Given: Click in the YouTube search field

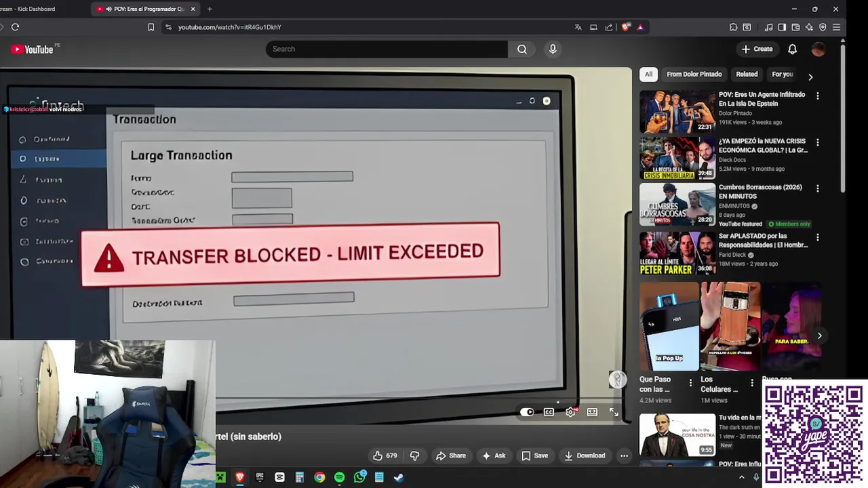Looking at the screenshot, I should [x=387, y=49].
